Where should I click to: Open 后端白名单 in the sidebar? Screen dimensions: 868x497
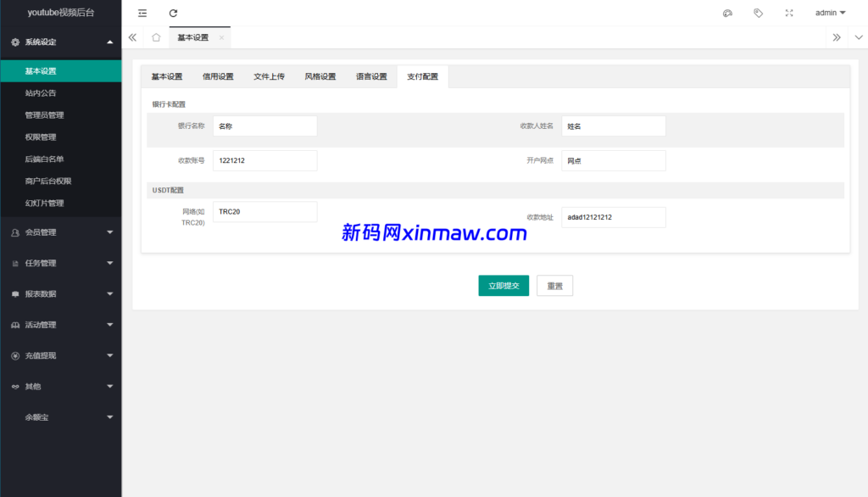click(61, 159)
